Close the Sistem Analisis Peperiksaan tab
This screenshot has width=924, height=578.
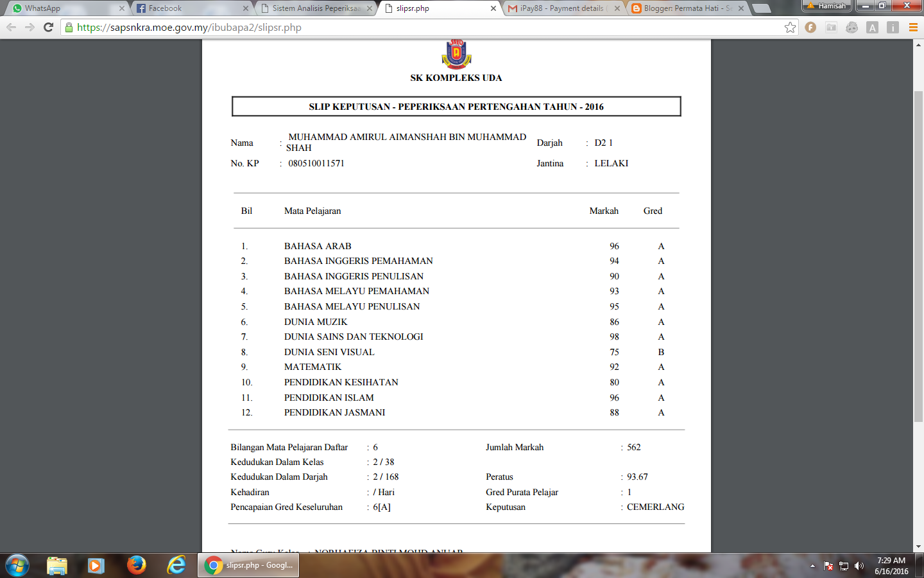click(370, 8)
